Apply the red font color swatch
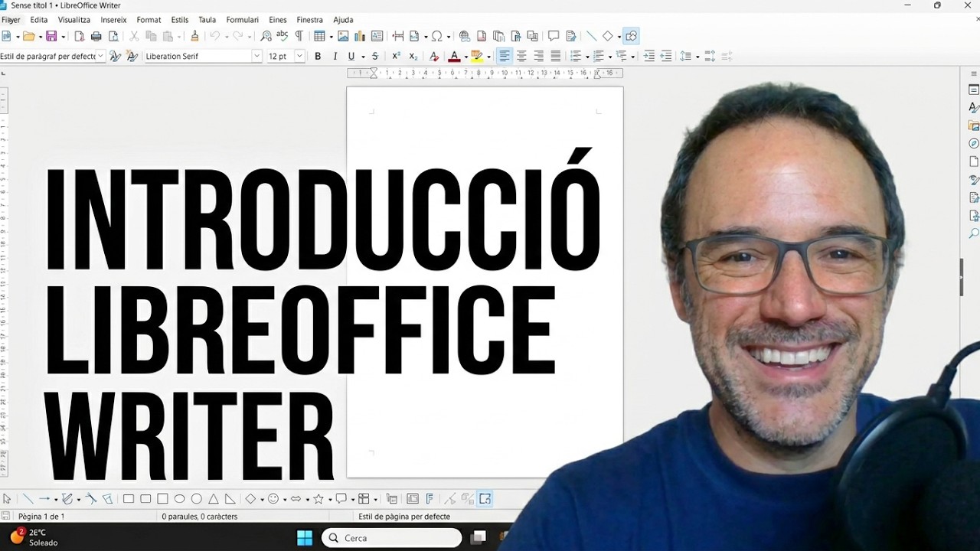980x551 pixels. tap(454, 56)
